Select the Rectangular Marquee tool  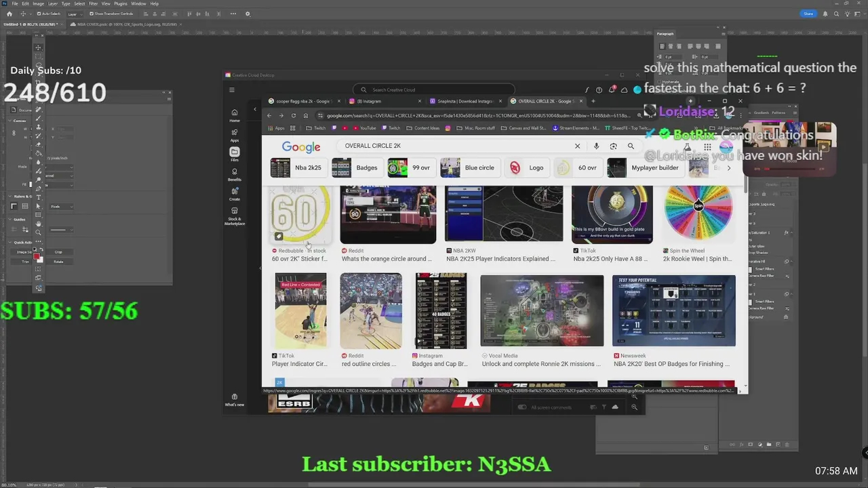click(38, 56)
